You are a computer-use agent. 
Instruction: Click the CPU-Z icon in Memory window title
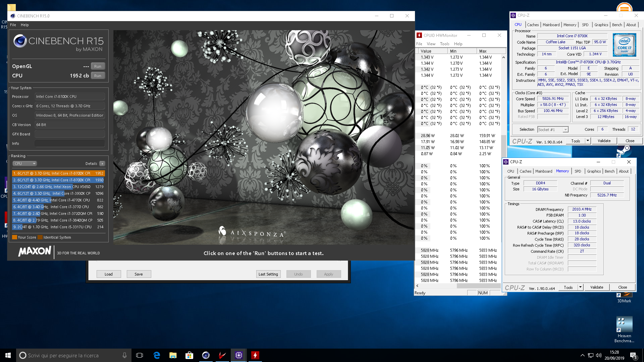coord(506,162)
